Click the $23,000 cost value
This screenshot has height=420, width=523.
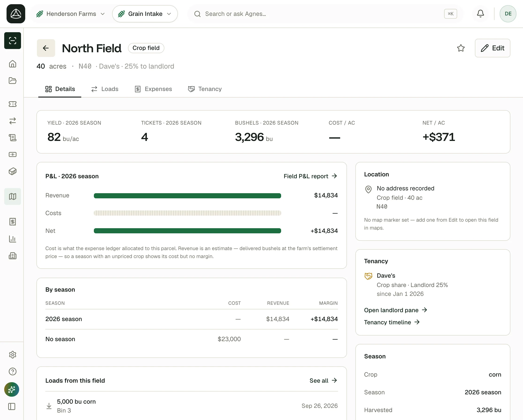(x=229, y=339)
